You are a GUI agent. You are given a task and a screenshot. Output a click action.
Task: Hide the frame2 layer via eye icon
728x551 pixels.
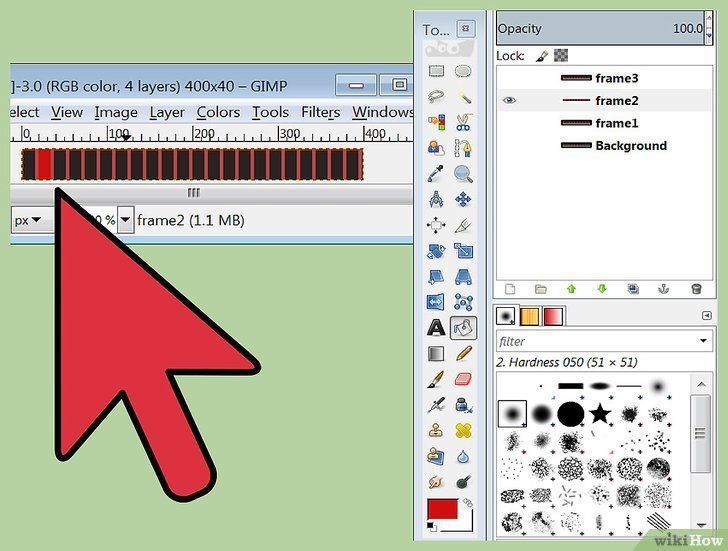point(509,100)
